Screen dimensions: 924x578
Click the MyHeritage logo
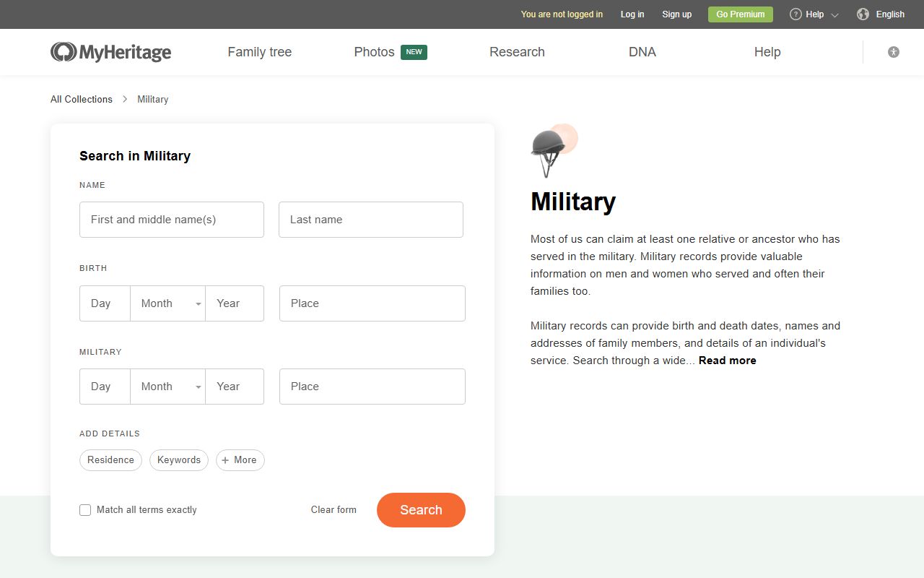pyautogui.click(x=110, y=52)
